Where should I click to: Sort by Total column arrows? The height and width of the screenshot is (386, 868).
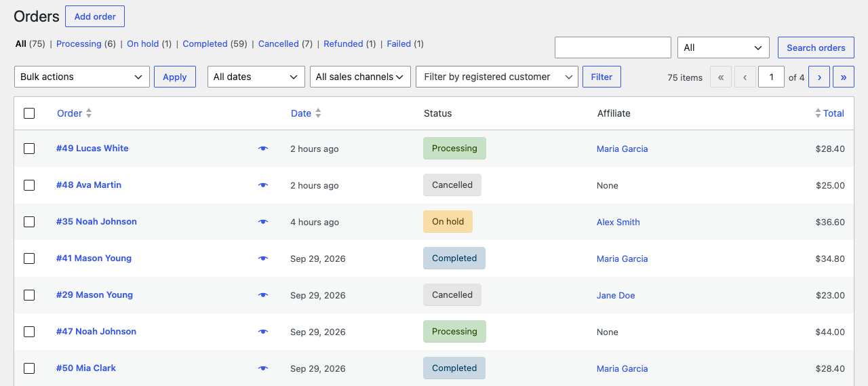pyautogui.click(x=818, y=113)
